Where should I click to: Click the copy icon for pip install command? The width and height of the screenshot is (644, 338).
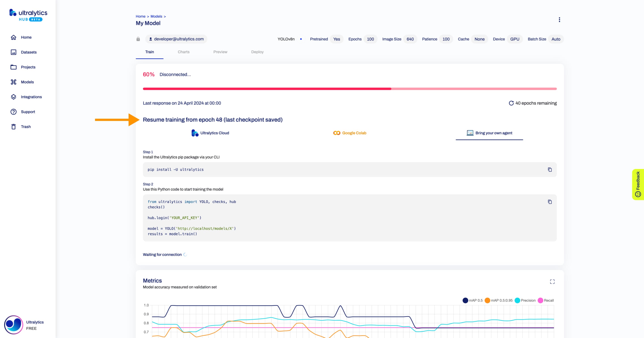(x=549, y=169)
